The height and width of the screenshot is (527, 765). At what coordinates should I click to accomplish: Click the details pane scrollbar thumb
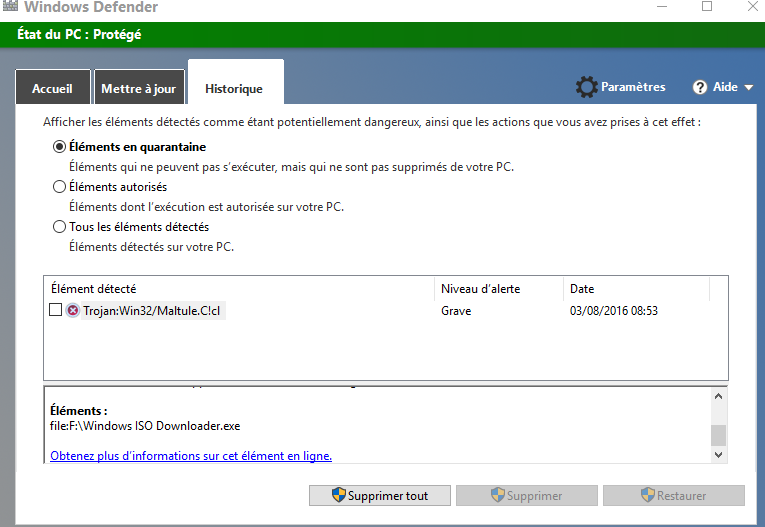(718, 435)
